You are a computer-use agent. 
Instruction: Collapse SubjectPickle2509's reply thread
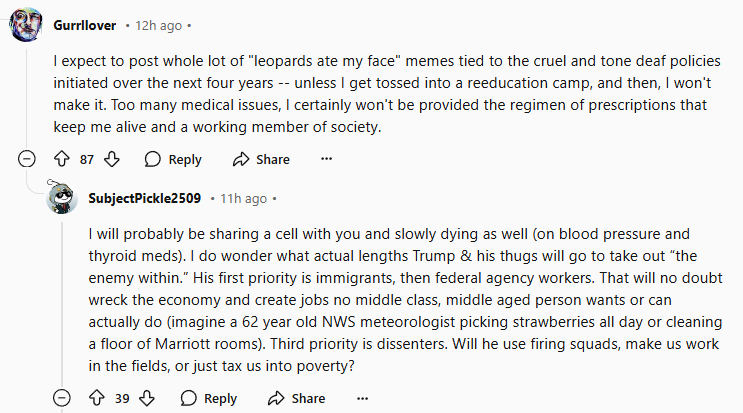pyautogui.click(x=62, y=398)
